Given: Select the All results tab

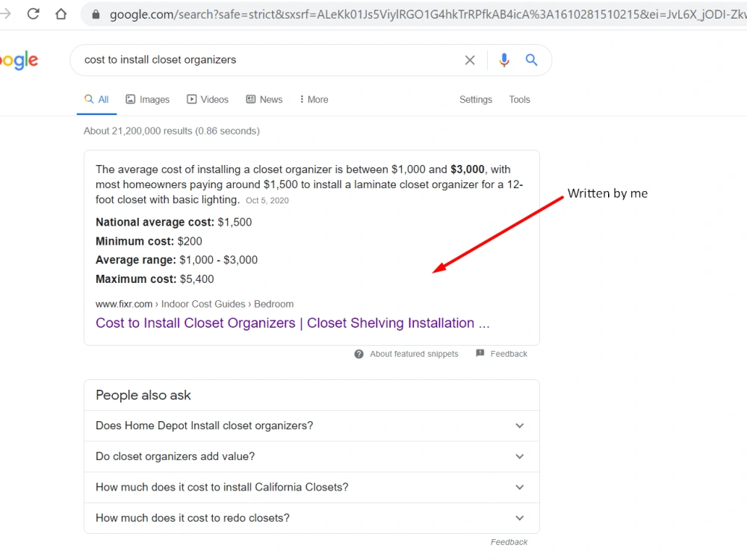Looking at the screenshot, I should [x=96, y=99].
